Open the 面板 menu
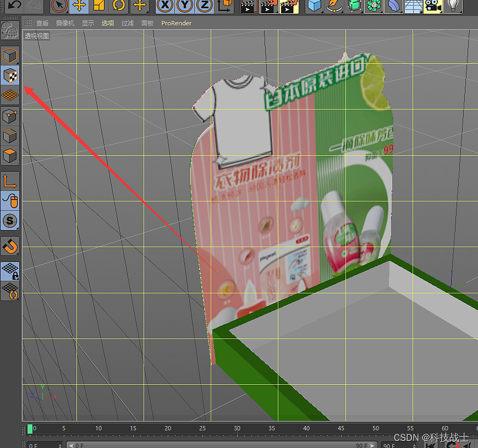Screen dimensions: 478x448 [147, 23]
